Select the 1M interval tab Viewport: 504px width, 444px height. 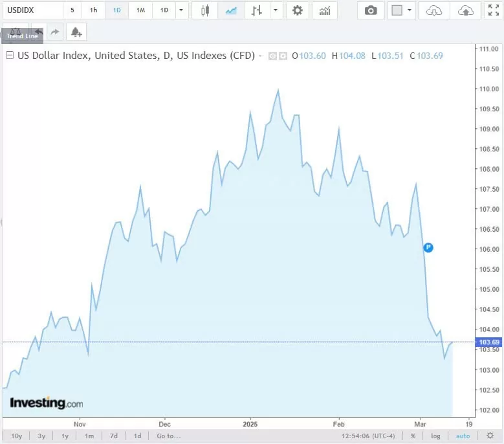point(140,10)
